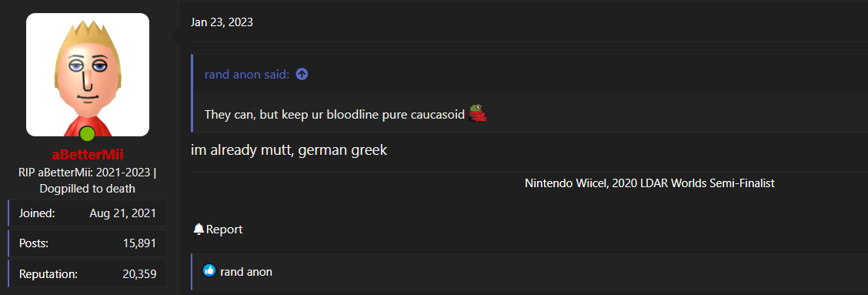Viewport: 868px width, 295px height.
Task: Open the aBetterMii username profile link
Action: [88, 155]
